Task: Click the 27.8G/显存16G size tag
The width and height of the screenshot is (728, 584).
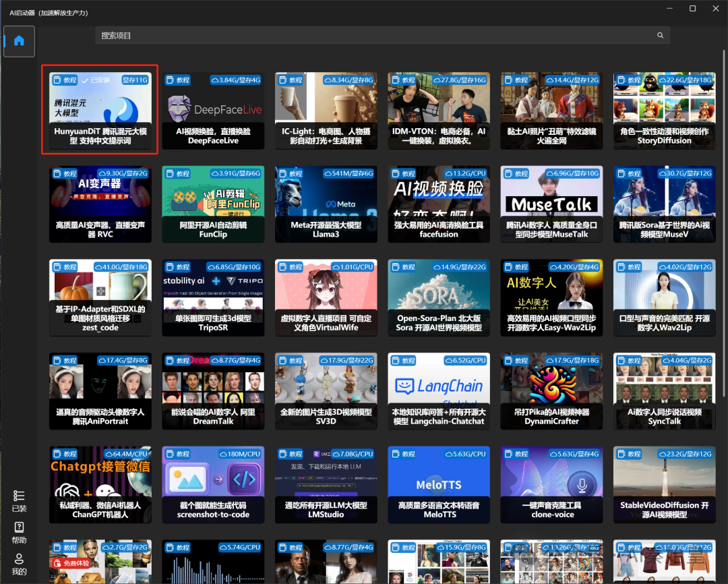Action: [x=460, y=80]
